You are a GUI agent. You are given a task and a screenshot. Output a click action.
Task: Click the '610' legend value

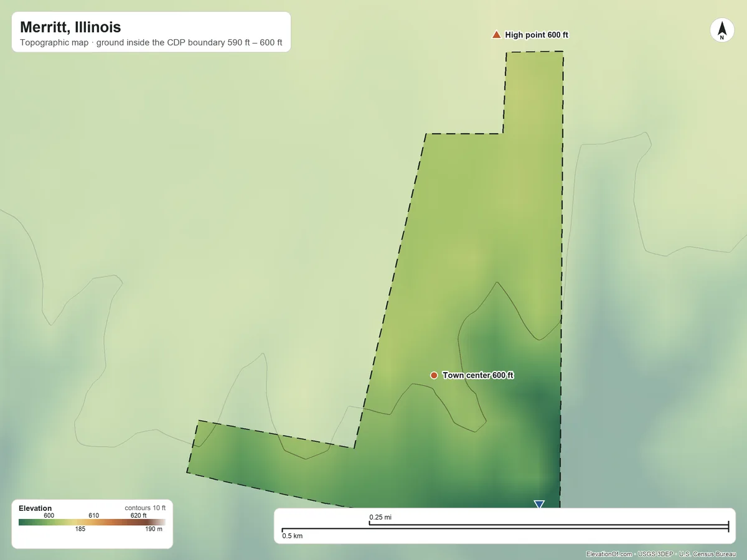[94, 515]
